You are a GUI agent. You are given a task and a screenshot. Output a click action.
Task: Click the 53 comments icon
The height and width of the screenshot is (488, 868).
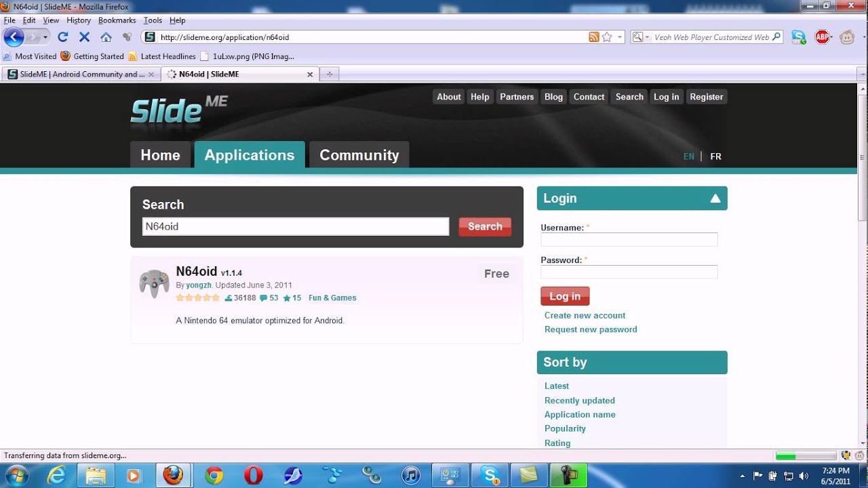264,298
